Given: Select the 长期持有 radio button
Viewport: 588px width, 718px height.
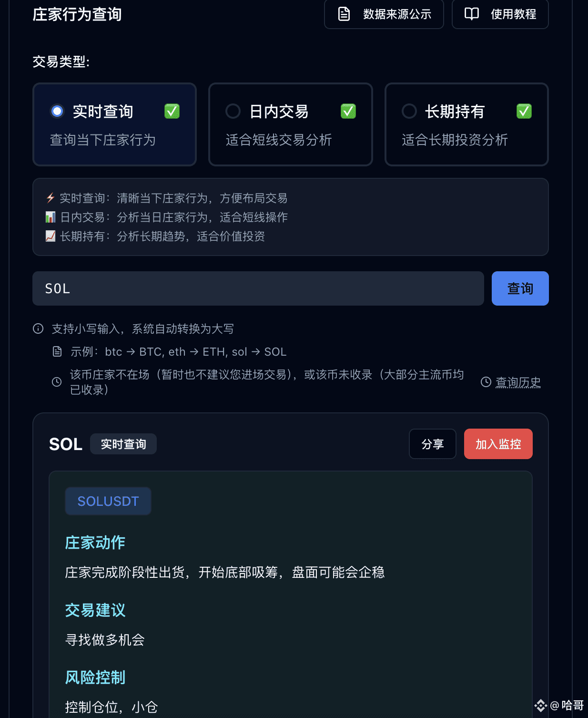Looking at the screenshot, I should tap(409, 111).
